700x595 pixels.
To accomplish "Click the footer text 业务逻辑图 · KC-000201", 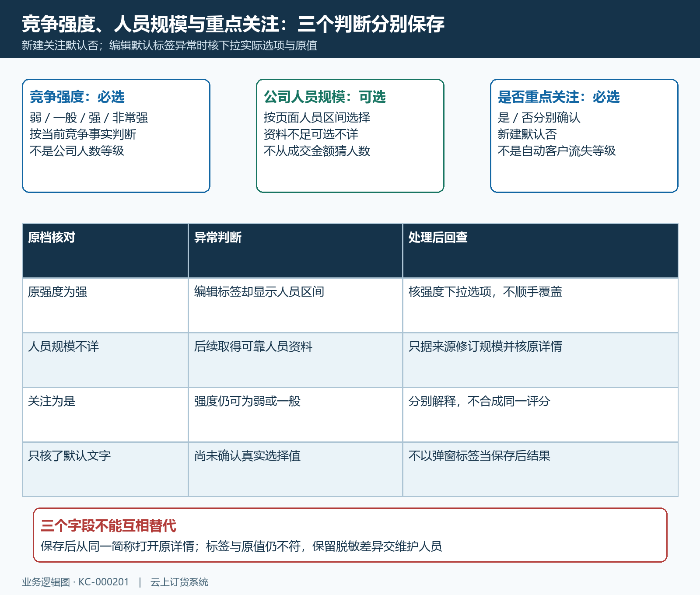I will coord(76,582).
